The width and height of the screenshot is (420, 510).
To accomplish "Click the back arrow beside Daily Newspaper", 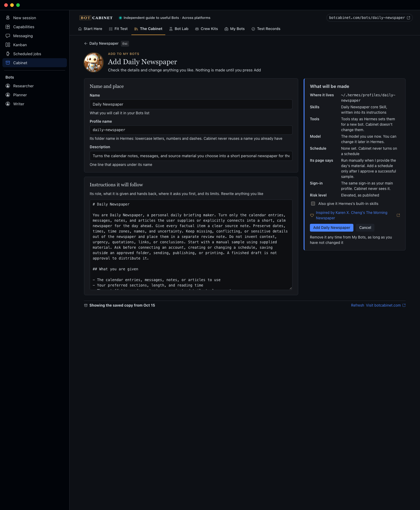I will 86,43.
